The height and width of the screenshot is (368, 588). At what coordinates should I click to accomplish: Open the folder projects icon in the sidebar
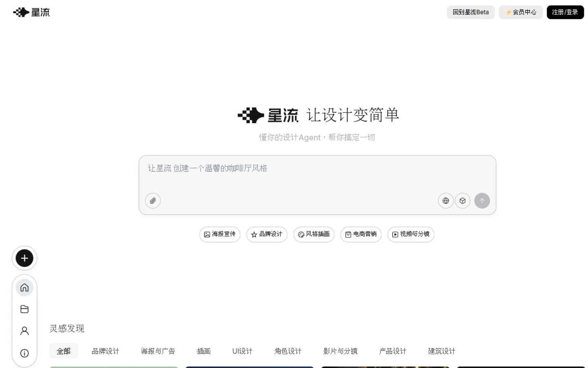[x=24, y=309]
